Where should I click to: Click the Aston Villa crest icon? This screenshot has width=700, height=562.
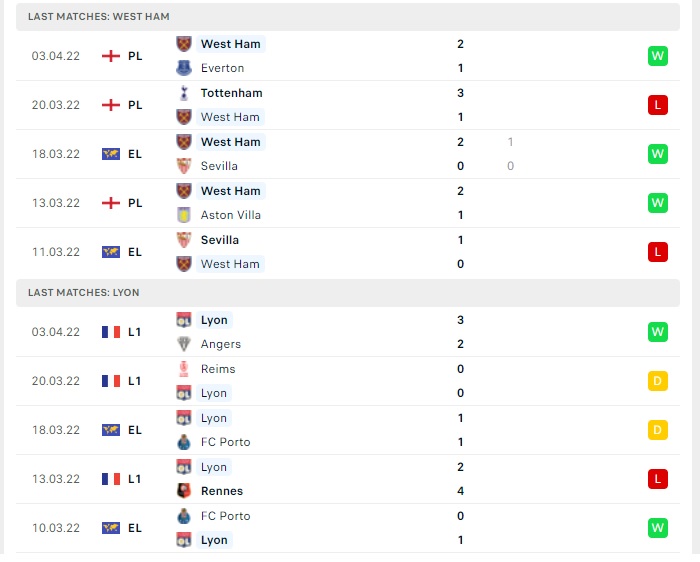tap(183, 215)
